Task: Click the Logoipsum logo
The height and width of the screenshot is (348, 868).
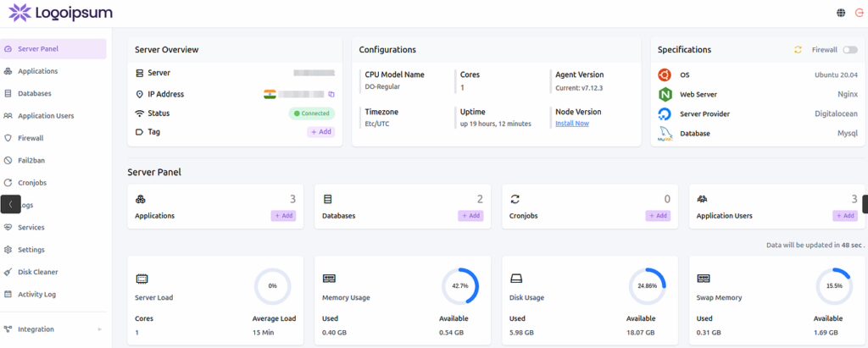Action: click(60, 13)
